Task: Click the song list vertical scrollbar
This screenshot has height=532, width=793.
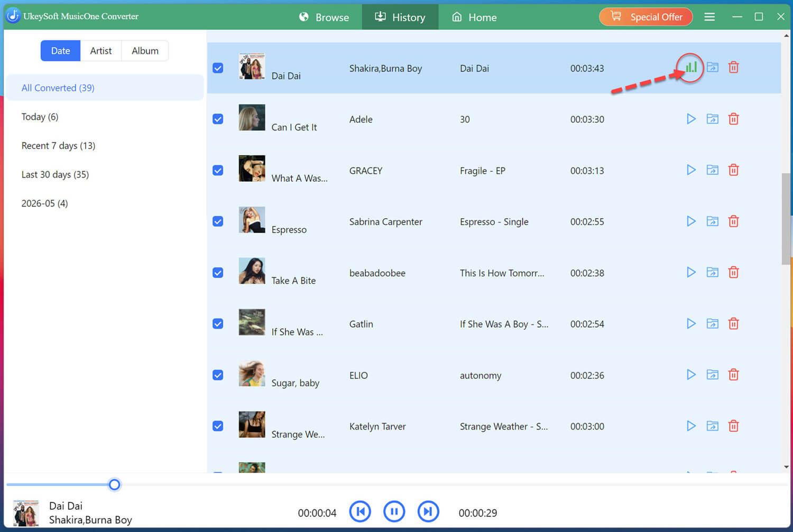Action: pos(786,219)
